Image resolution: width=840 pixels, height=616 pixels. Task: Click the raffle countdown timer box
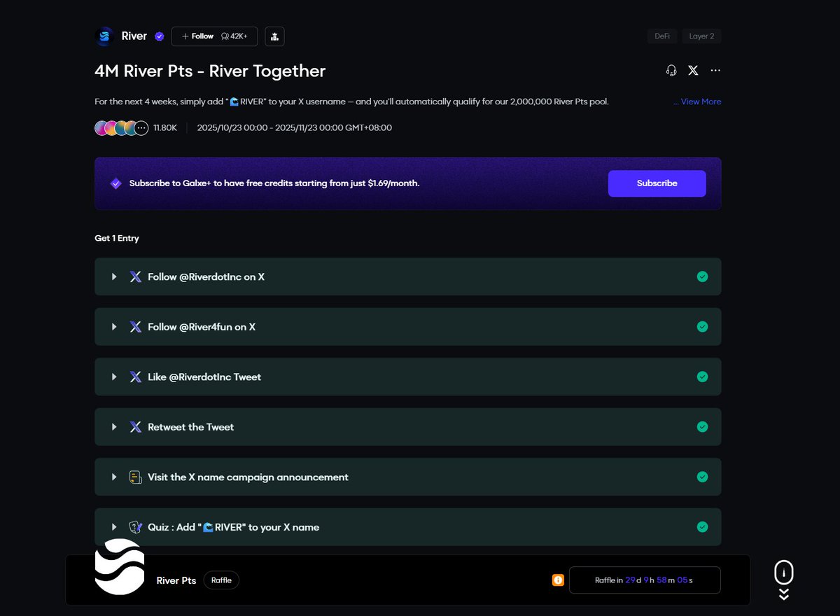(645, 580)
